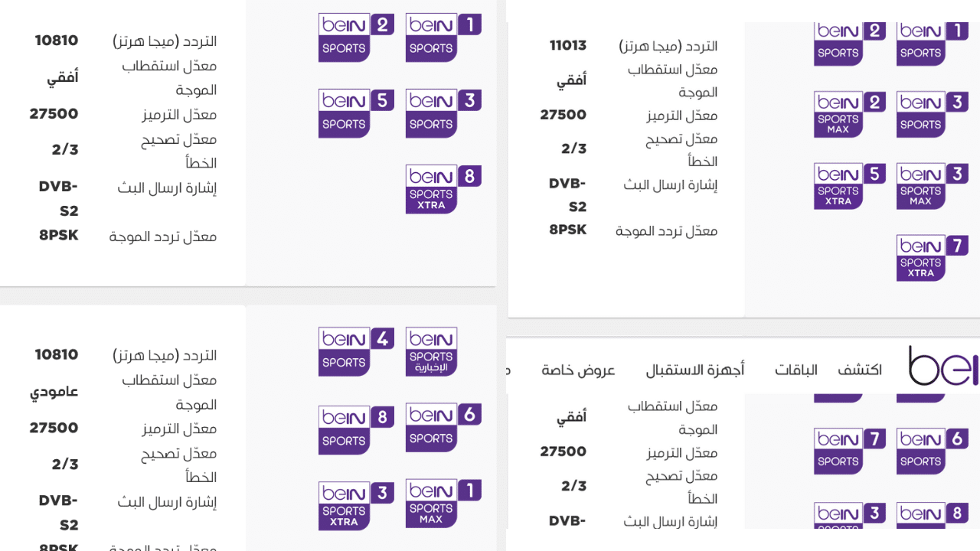Select the عروض خاصة menu item
The image size is (980, 551).
click(578, 370)
